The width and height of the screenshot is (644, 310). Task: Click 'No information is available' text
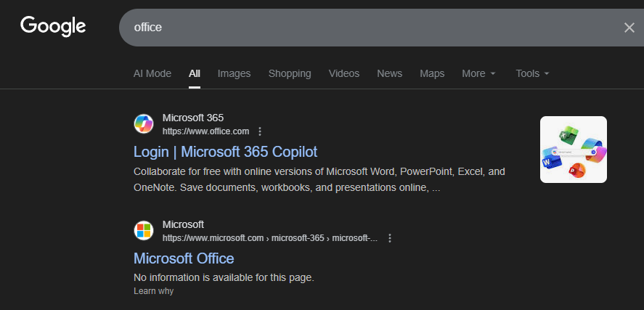click(224, 277)
